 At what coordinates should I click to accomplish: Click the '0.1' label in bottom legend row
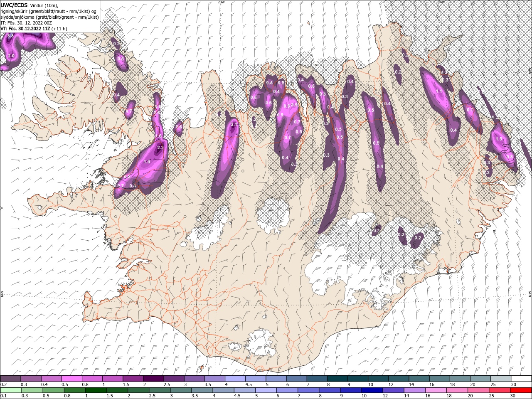coord(3,396)
